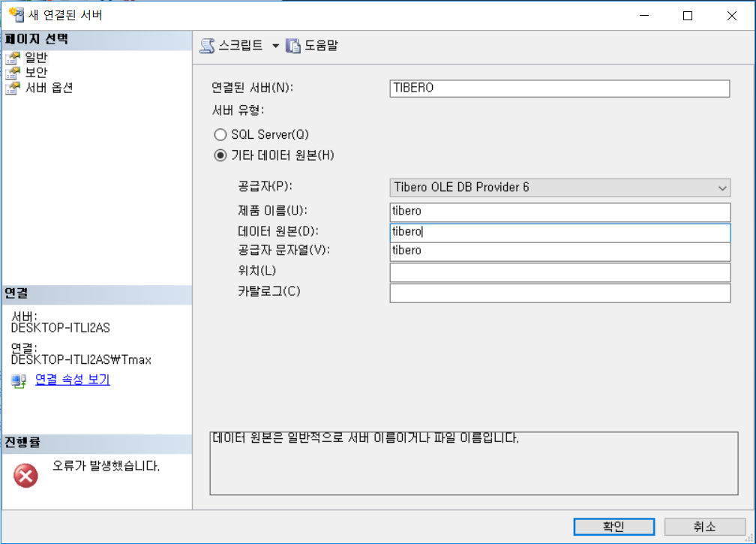Click the Help (도움말) icon
The height and width of the screenshot is (544, 756).
tap(293, 46)
